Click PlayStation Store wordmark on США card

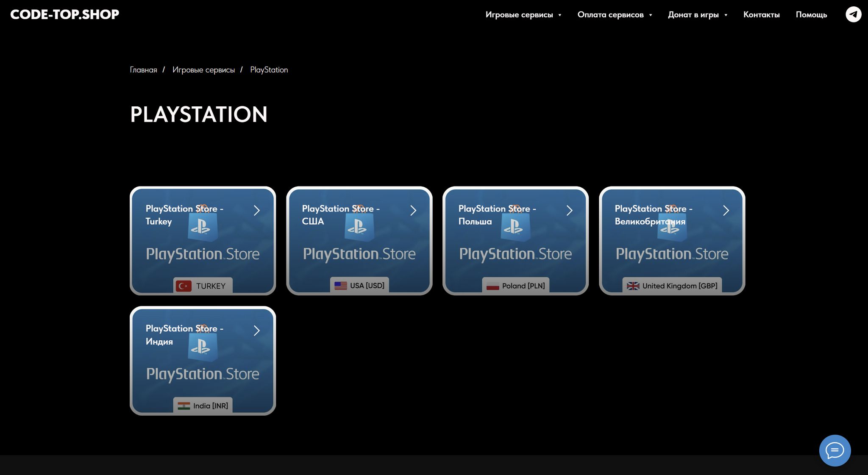point(359,254)
